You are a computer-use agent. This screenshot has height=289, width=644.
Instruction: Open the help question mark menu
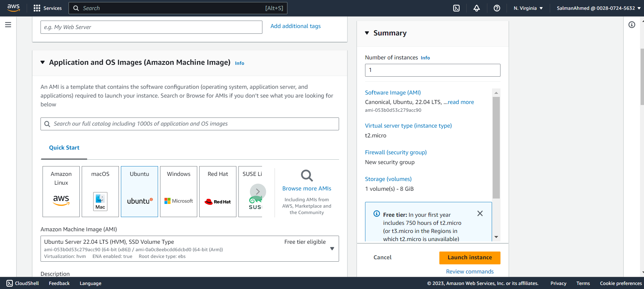pyautogui.click(x=497, y=8)
